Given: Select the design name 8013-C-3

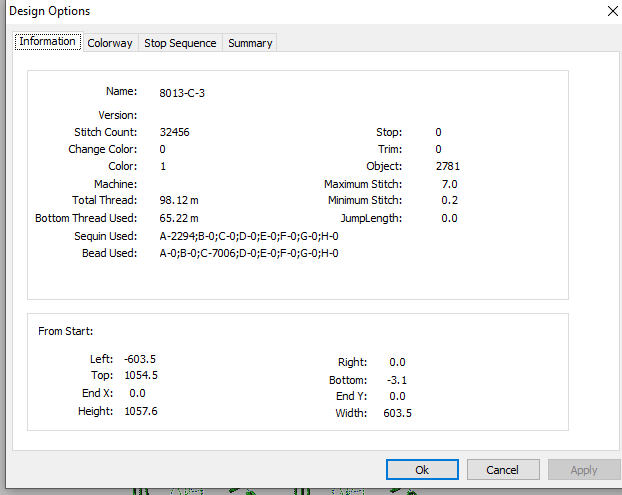Looking at the screenshot, I should tap(182, 93).
